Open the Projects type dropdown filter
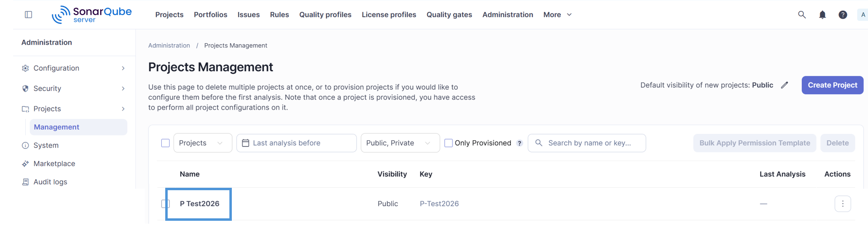Screen dimensions: 868x246 point(203,143)
